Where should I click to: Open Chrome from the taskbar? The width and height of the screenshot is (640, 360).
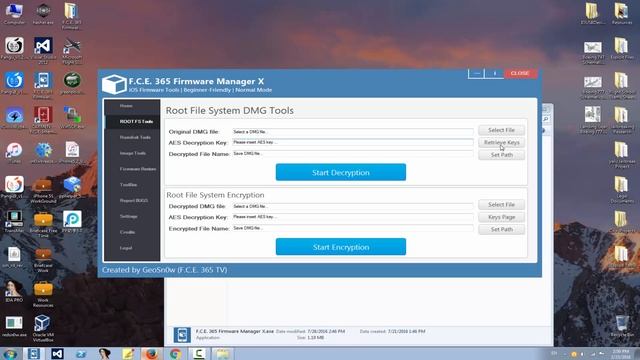click(176, 353)
